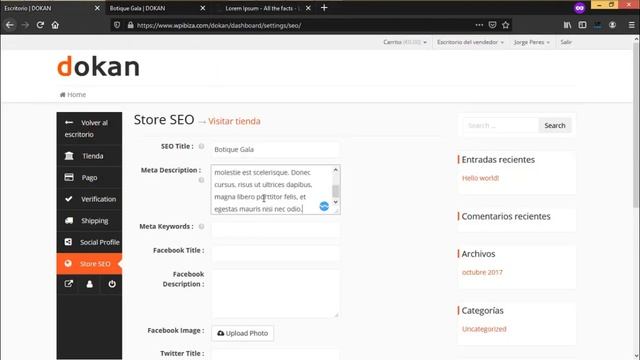Click inside the Meta Description textarea
Image resolution: width=640 pixels, height=360 pixels.
pos(272,190)
